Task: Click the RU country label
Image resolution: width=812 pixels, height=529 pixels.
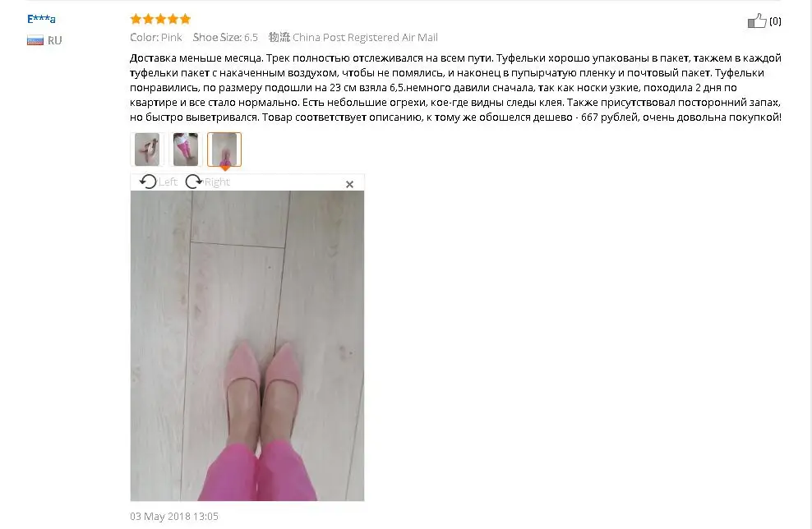Action: pyautogui.click(x=54, y=40)
